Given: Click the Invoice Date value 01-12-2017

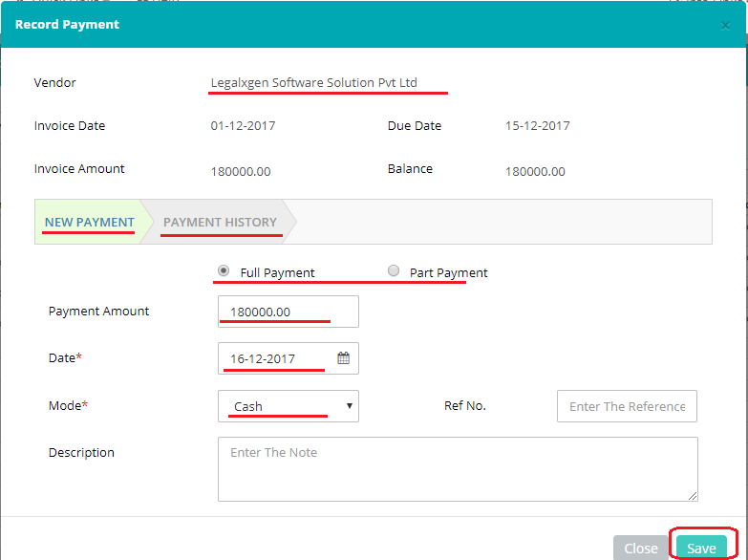Looking at the screenshot, I should (243, 126).
